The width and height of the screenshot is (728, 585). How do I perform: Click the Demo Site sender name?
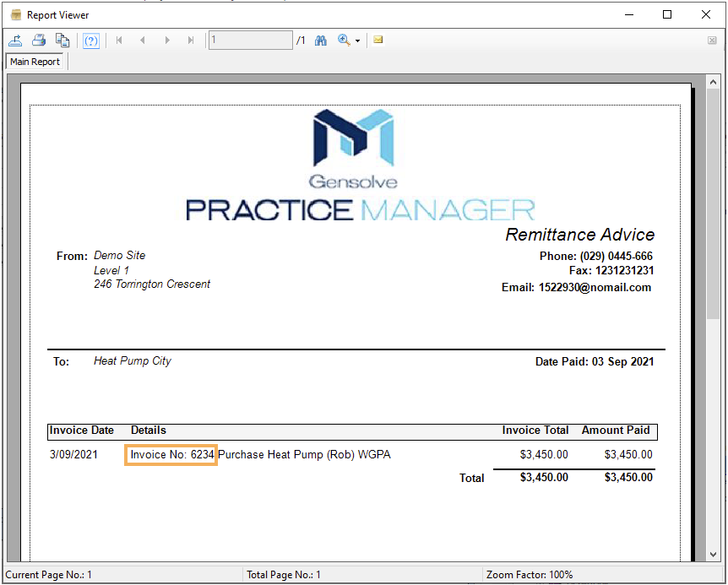click(119, 255)
